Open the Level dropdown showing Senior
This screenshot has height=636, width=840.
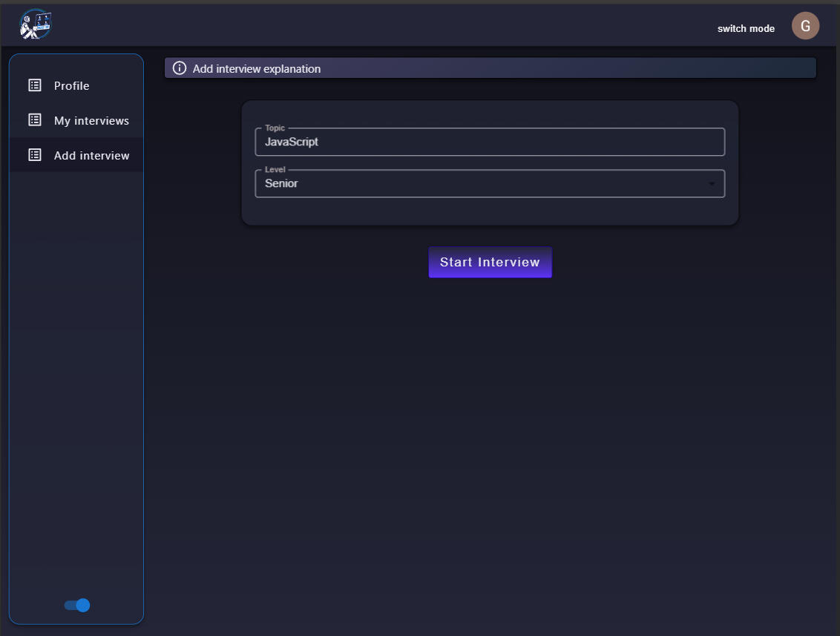click(x=490, y=183)
